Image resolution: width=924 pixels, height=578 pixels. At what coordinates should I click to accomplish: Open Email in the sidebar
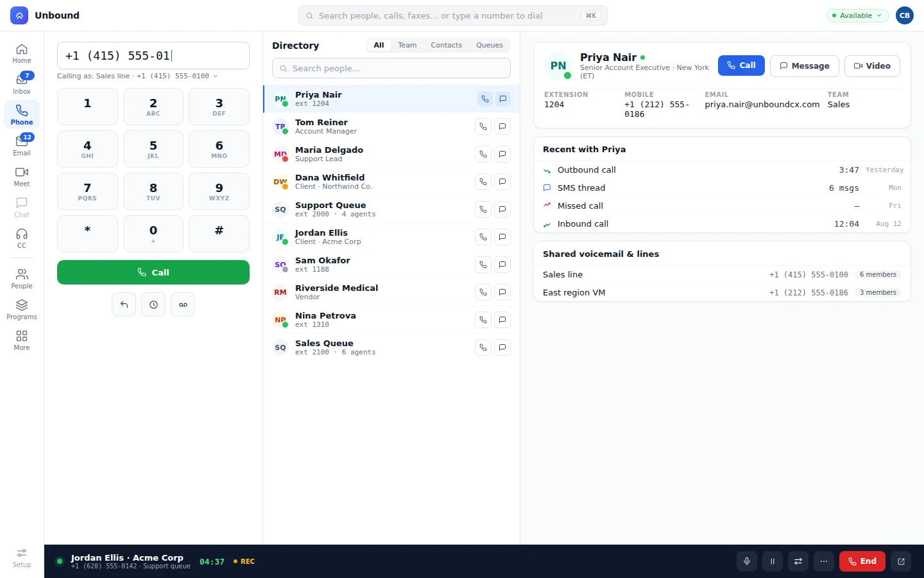[22, 146]
